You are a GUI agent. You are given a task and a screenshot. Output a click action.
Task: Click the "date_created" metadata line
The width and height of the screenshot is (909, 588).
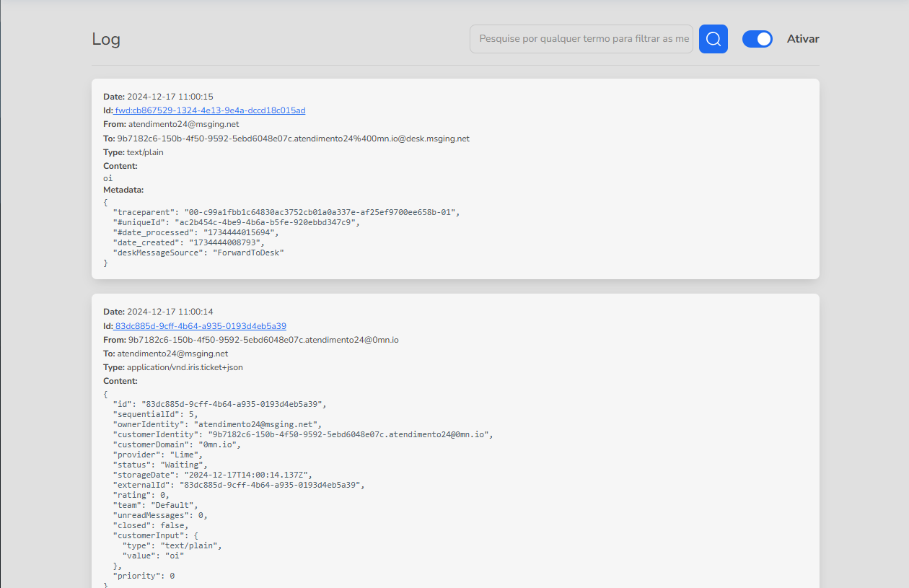click(x=190, y=242)
